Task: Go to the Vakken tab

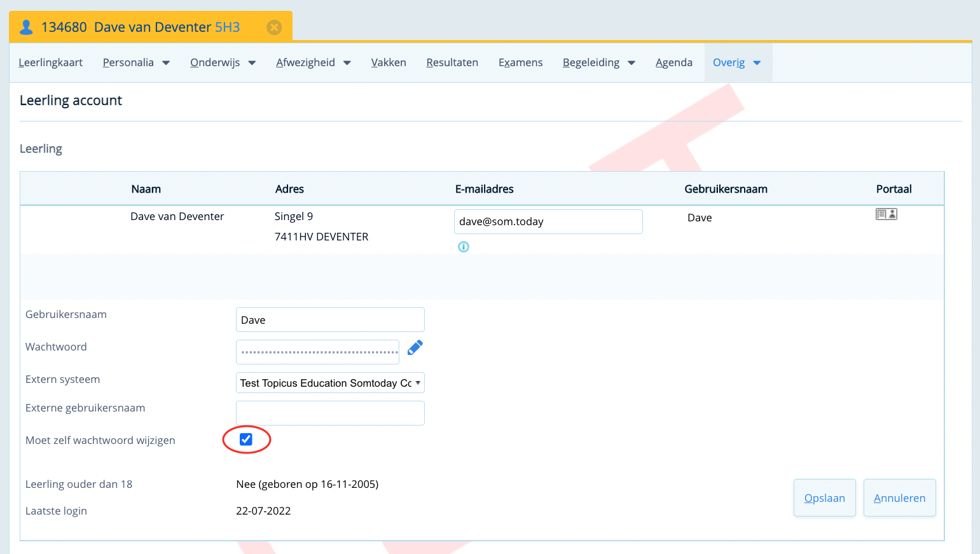Action: 389,62
